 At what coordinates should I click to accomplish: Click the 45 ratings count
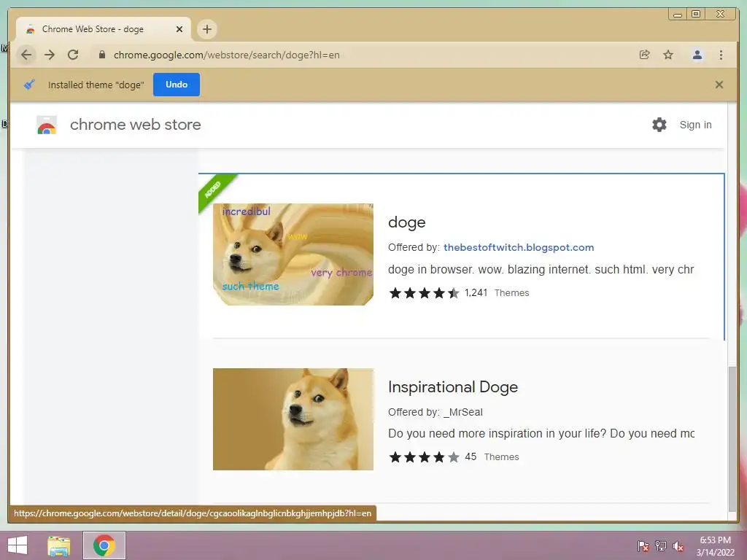[x=471, y=457]
